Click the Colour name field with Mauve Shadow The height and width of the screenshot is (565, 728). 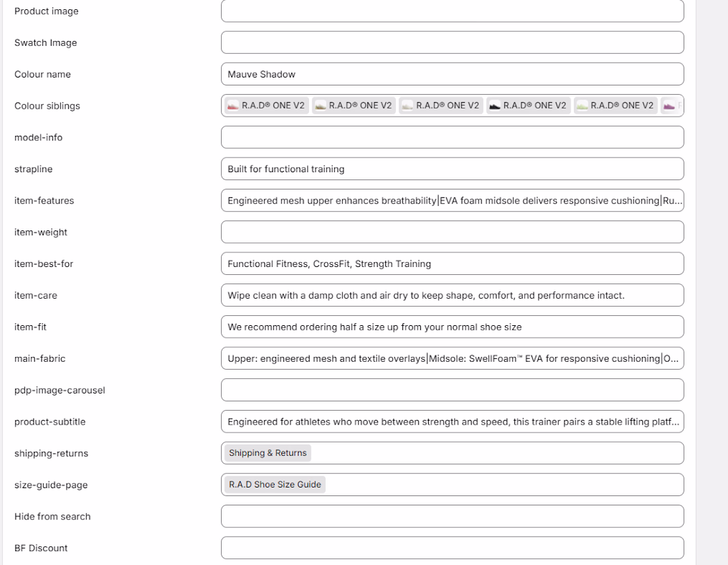[x=452, y=74]
